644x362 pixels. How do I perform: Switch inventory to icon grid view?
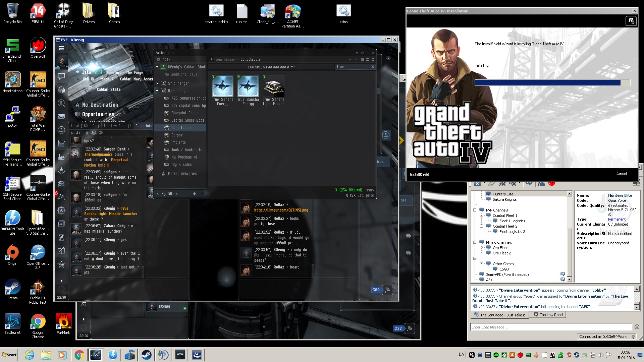point(362,60)
